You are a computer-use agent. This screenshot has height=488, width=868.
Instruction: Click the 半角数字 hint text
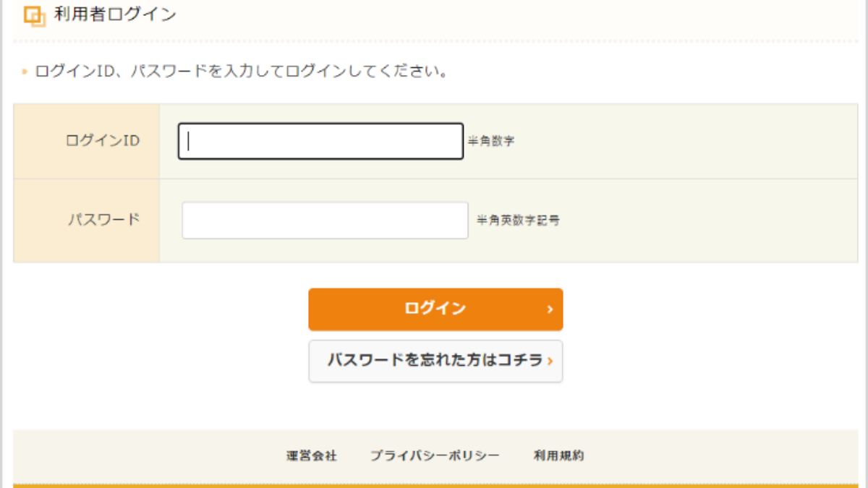pos(491,141)
